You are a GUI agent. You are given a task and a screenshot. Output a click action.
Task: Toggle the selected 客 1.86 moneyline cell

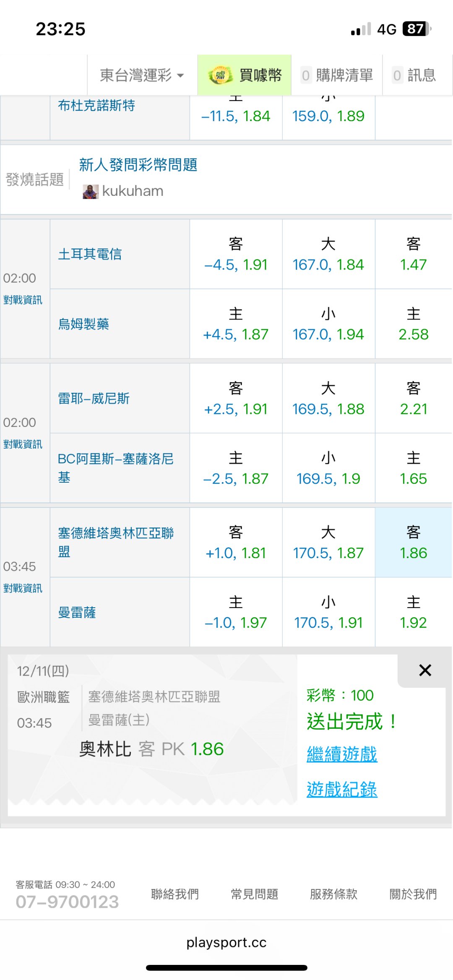tap(413, 543)
